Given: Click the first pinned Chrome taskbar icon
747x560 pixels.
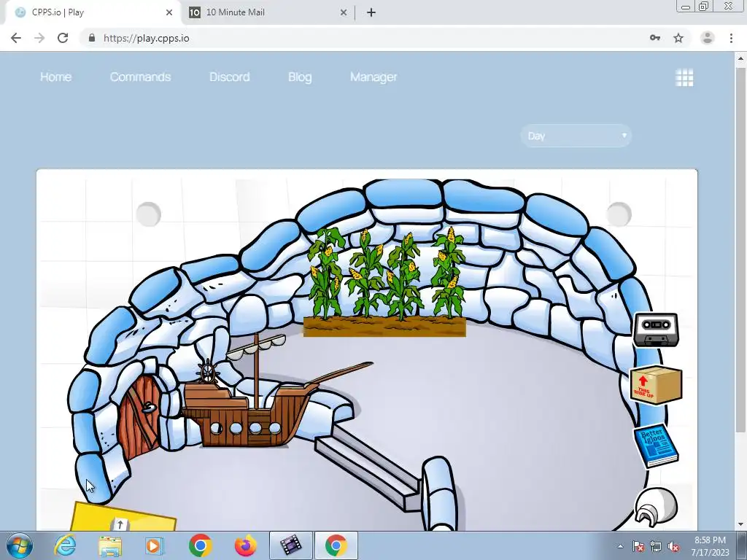Looking at the screenshot, I should click(x=200, y=545).
